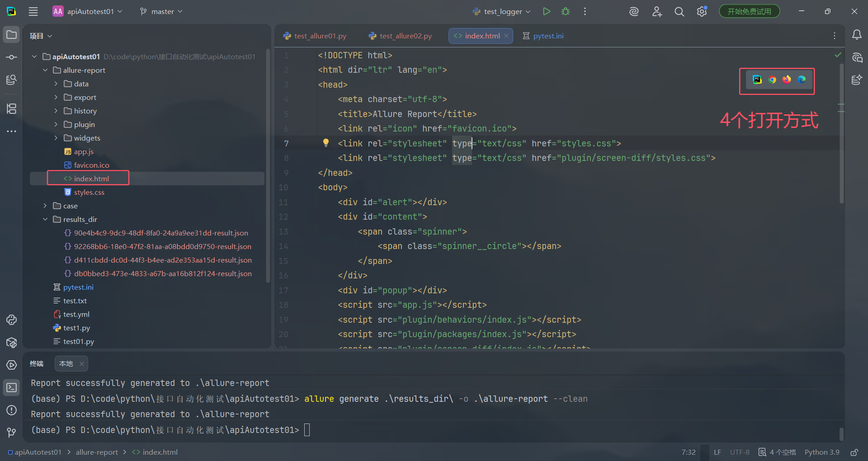Switch to test_allure02.py tab
This screenshot has width=868, height=461.
click(x=401, y=36)
